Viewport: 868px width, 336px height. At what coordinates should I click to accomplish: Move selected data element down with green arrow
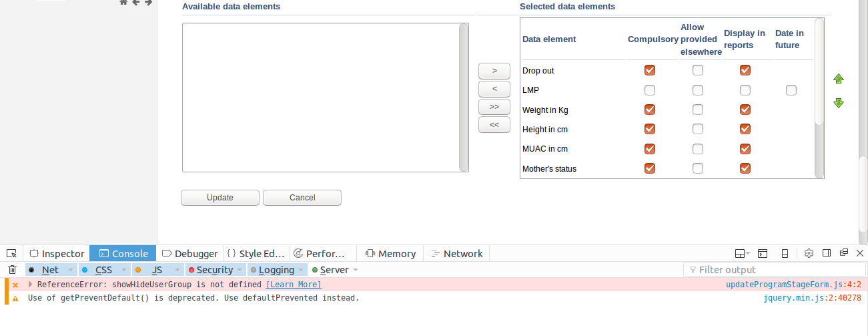tap(839, 103)
